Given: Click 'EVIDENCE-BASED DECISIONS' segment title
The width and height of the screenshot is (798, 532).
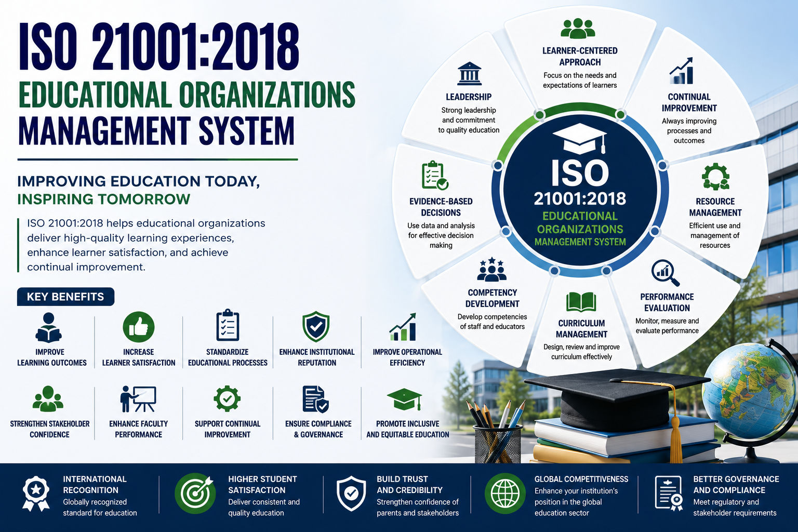Looking at the screenshot, I should (441, 207).
